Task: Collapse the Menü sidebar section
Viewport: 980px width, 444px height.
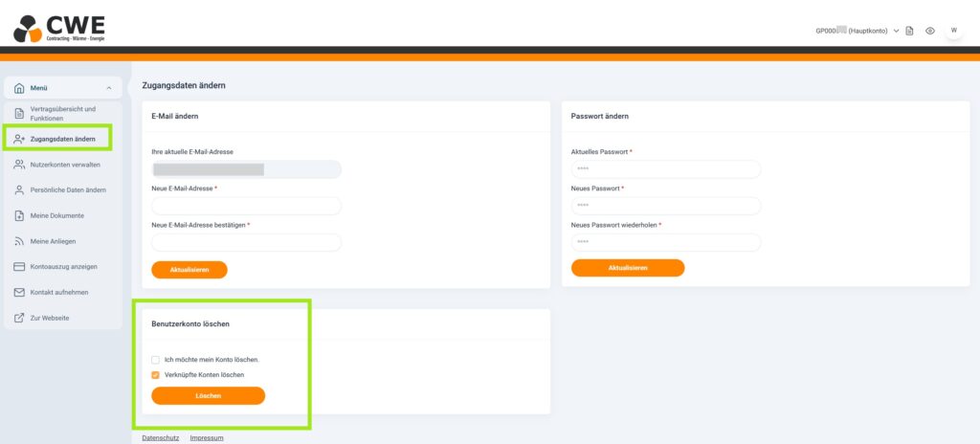Action: point(109,89)
